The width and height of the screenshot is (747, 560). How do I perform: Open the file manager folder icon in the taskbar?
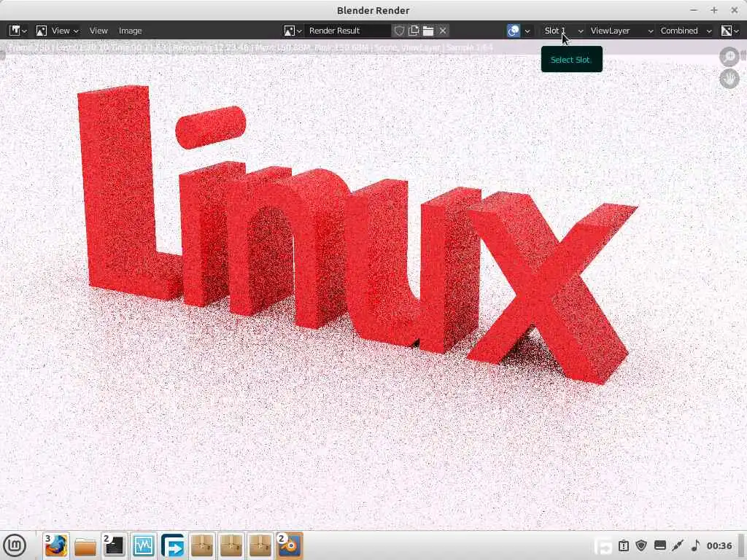pyautogui.click(x=85, y=545)
